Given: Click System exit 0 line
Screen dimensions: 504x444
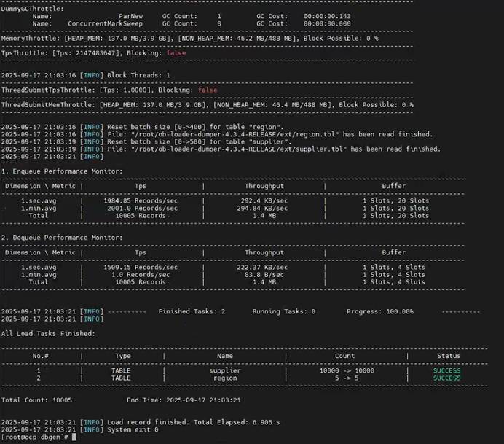Looking at the screenshot, I should click(x=133, y=430).
